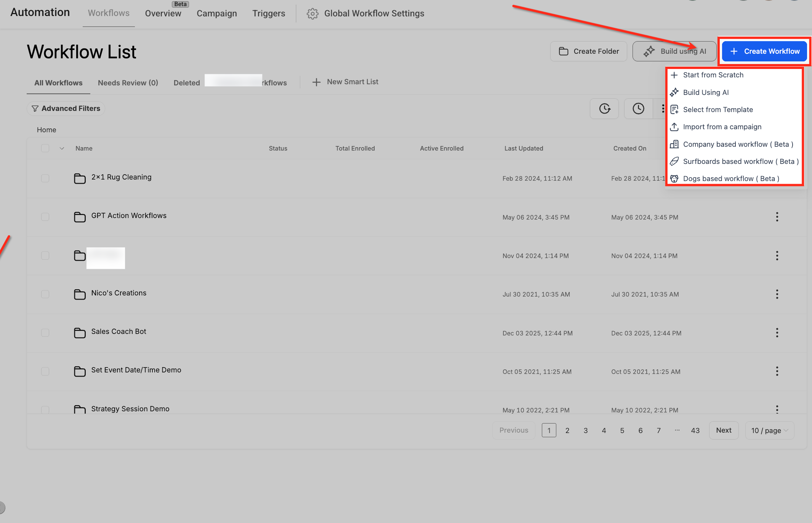Click the Home breadcrumb
The image size is (812, 523).
(46, 130)
